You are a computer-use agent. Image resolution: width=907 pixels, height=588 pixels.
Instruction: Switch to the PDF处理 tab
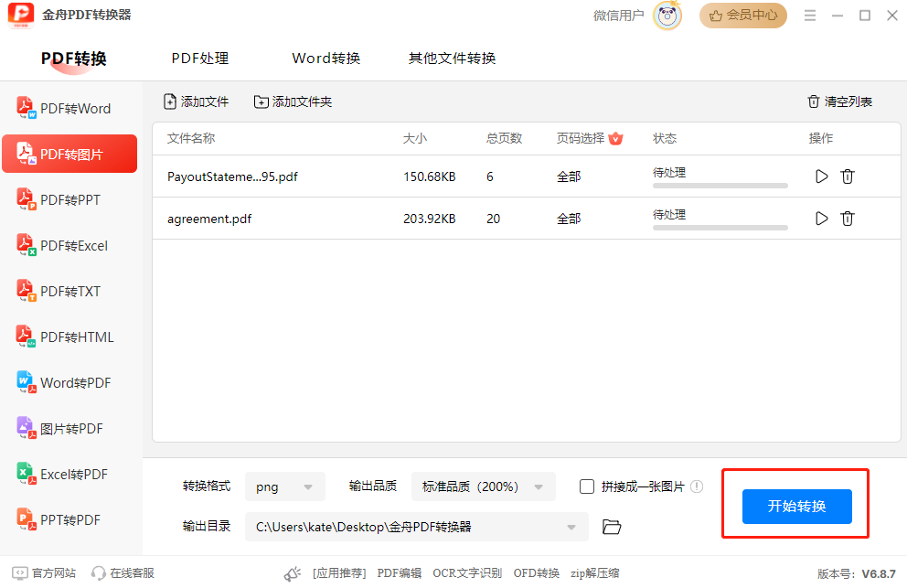point(200,59)
